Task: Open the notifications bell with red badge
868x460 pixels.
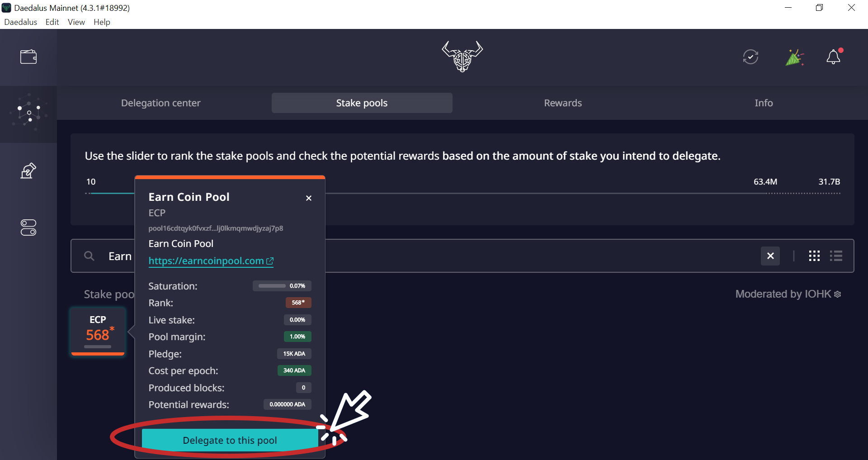Action: (834, 57)
